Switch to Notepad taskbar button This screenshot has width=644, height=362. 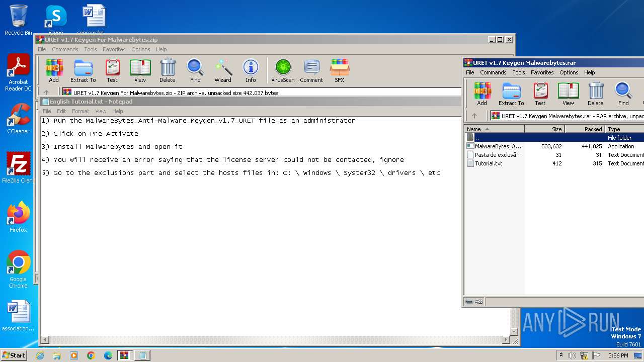tap(142, 355)
